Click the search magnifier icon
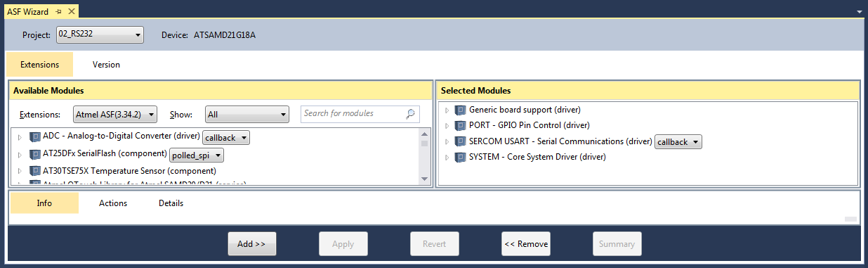Screen dimensions: 868x268 pyautogui.click(x=411, y=113)
